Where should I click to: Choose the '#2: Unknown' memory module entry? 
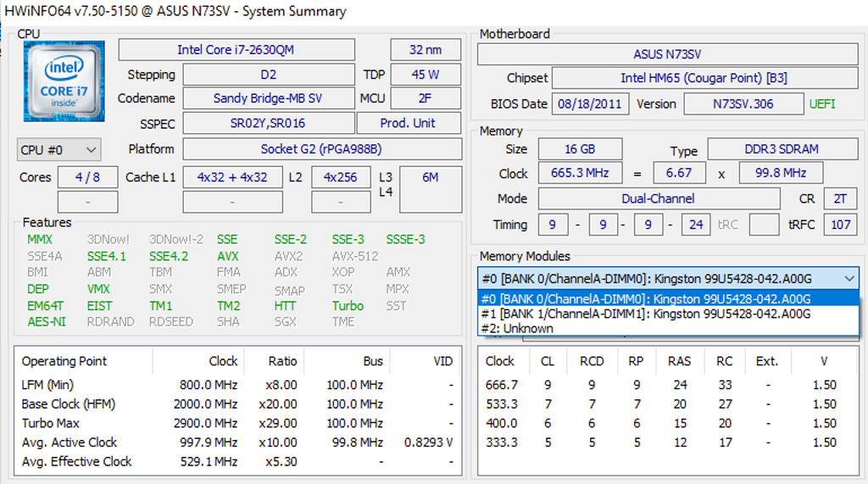point(668,328)
